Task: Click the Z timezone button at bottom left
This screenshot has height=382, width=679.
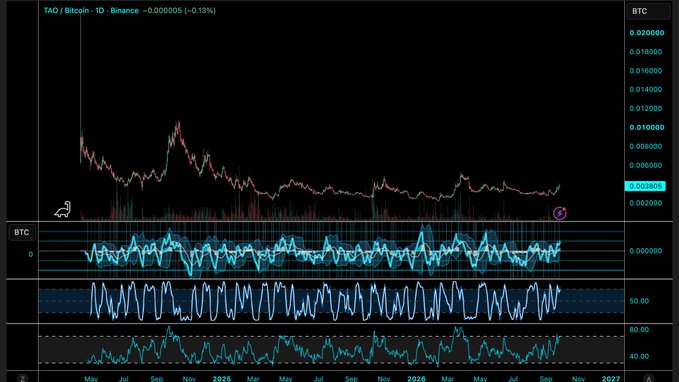Action: click(x=23, y=378)
